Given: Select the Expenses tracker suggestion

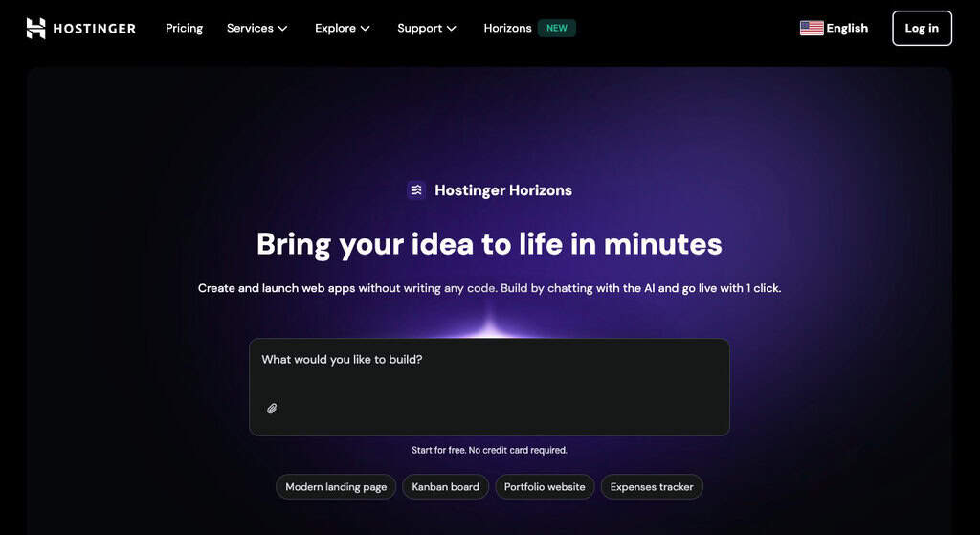Looking at the screenshot, I should [652, 487].
